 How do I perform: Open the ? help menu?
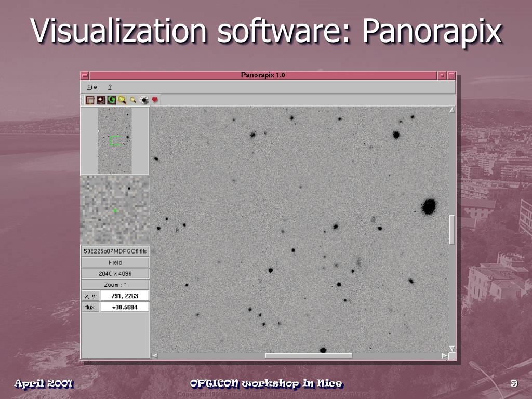click(110, 87)
